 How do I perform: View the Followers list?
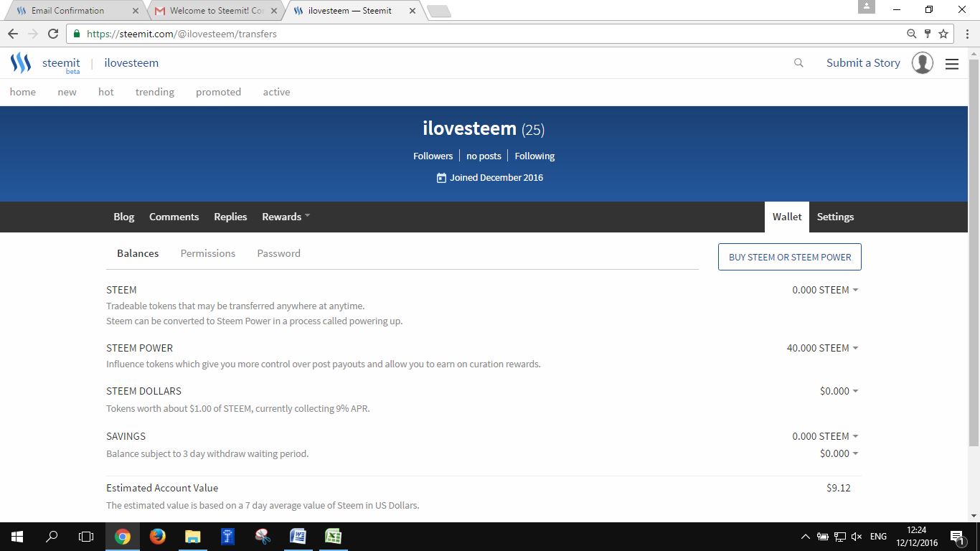pyautogui.click(x=433, y=156)
